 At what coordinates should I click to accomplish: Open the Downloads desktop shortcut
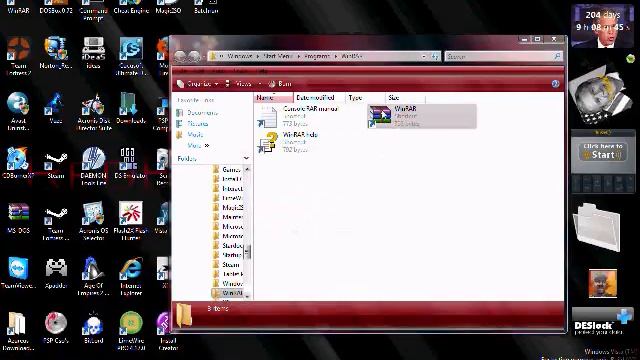(x=131, y=108)
